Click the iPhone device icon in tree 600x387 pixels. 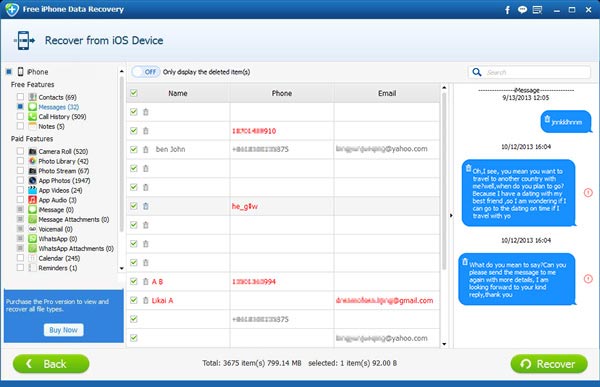21,72
